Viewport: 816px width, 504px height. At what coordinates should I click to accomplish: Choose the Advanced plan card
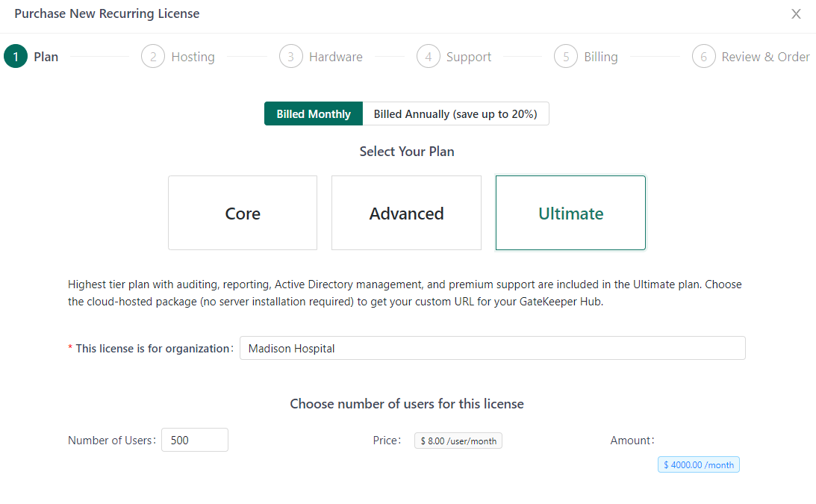(x=406, y=213)
